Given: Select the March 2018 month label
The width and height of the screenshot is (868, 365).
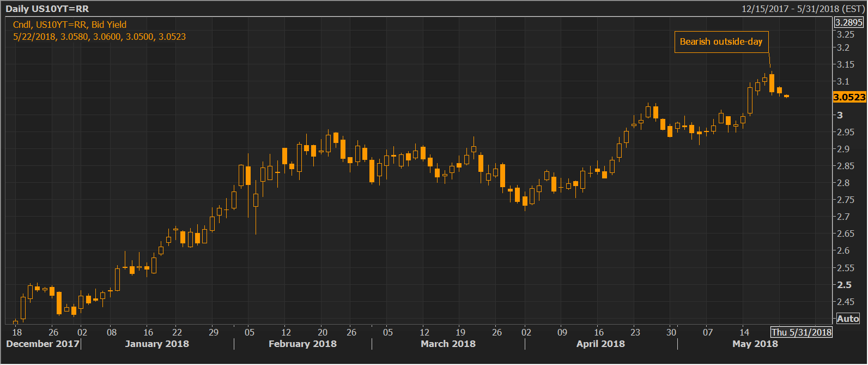Looking at the screenshot, I should [448, 344].
